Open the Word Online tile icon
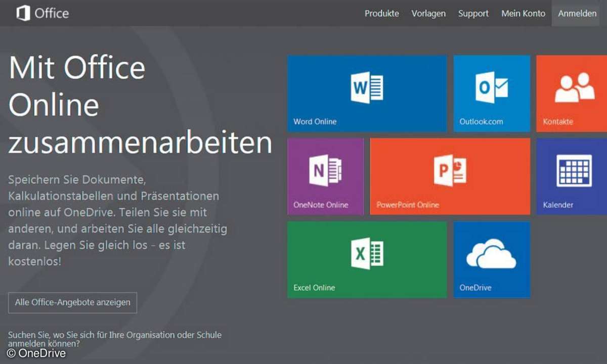 pyautogui.click(x=367, y=87)
